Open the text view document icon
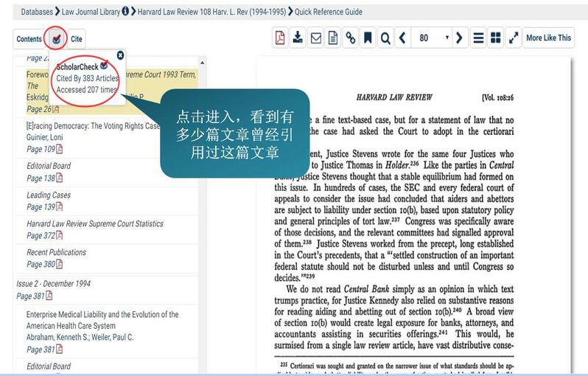Image resolution: width=588 pixels, height=376 pixels. point(333,38)
